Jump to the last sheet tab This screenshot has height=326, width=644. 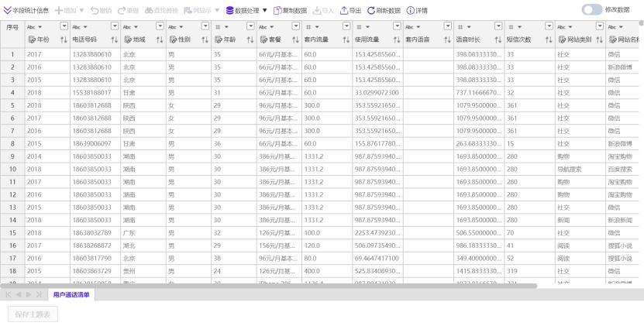[39, 294]
